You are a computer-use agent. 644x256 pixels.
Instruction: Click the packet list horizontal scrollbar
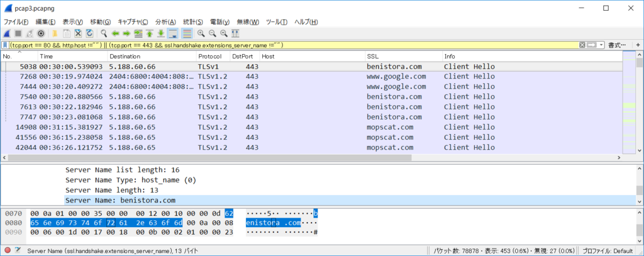pyautogui.click(x=209, y=158)
